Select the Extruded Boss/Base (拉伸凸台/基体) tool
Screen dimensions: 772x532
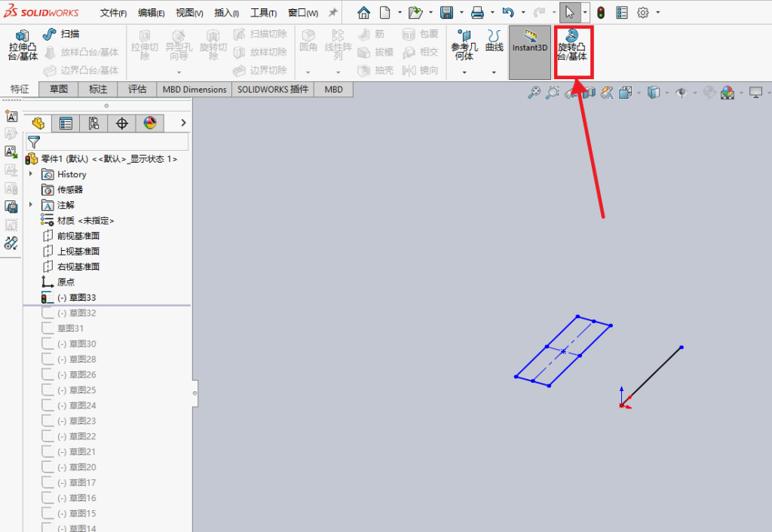tap(23, 46)
